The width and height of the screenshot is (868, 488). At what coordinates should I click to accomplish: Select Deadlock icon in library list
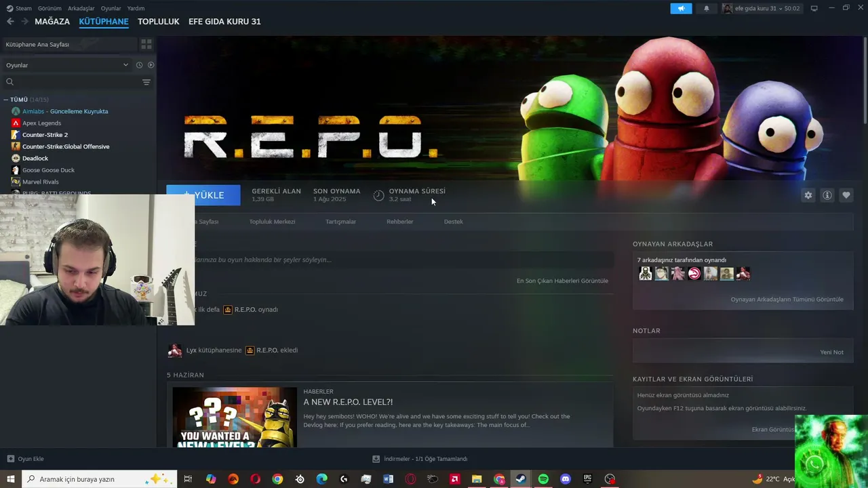(16, 158)
